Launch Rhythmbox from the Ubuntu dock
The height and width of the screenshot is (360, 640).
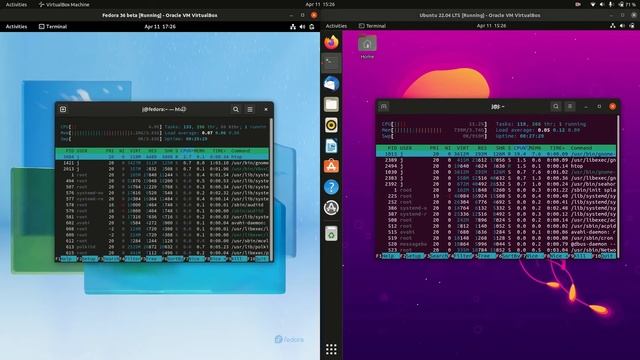[331, 125]
